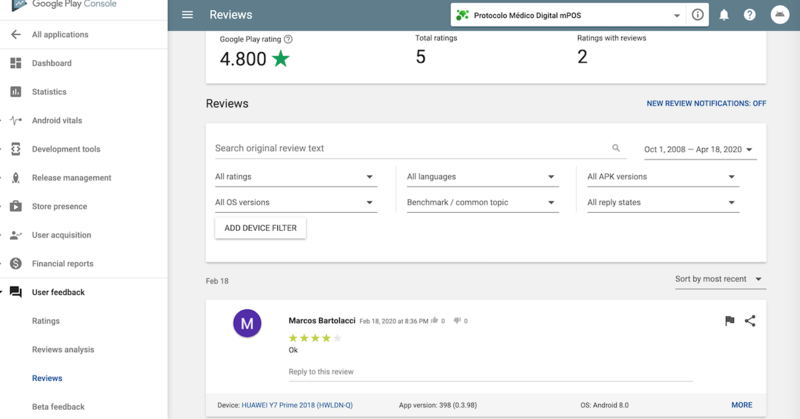Click the 'App version: 398 (0.3.98)' text

438,405
